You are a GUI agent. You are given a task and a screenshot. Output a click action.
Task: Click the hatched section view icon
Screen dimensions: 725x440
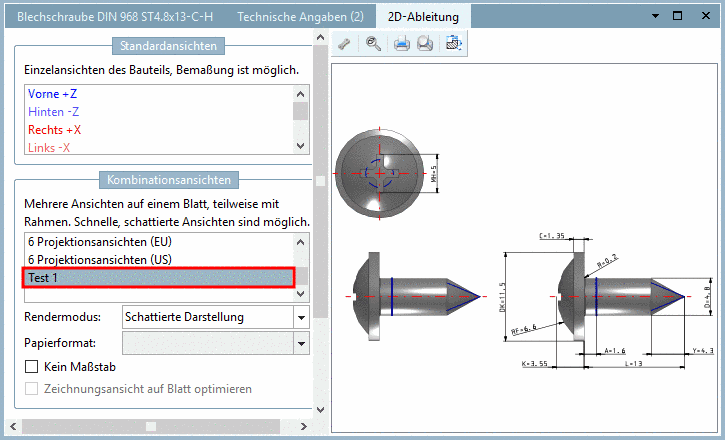[x=454, y=43]
